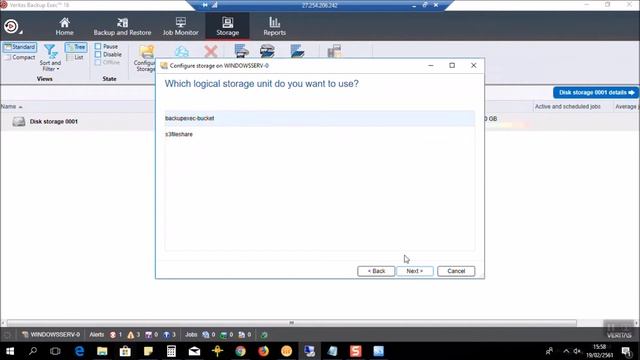Check the Offline checkbox

click(98, 62)
